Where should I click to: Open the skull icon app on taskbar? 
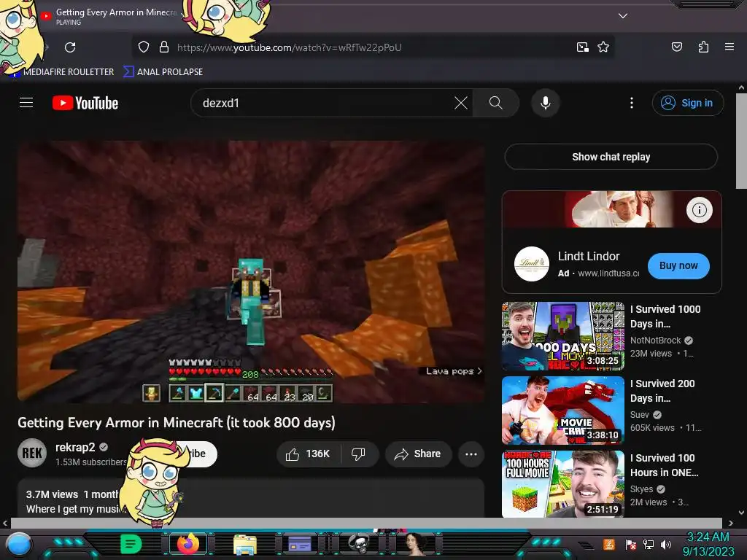(x=359, y=542)
